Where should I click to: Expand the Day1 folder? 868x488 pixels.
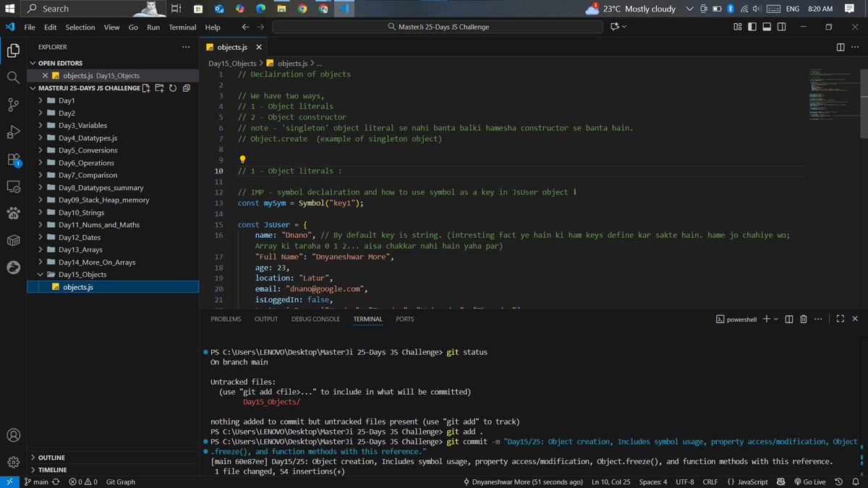point(67,100)
